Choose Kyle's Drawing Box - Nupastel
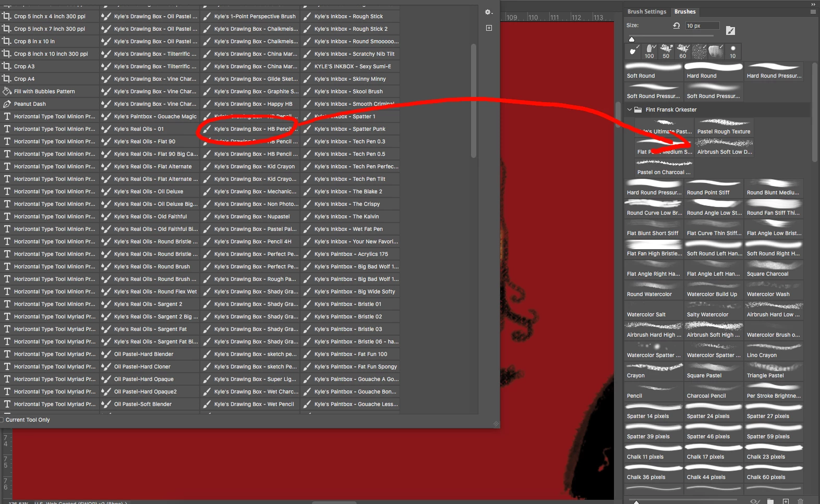This screenshot has height=504, width=820. tap(250, 216)
